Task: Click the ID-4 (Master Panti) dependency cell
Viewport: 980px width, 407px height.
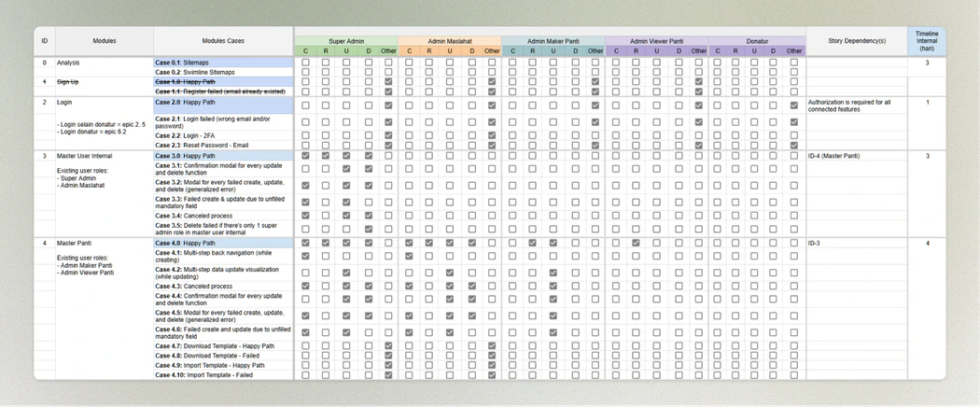Action: (856, 156)
